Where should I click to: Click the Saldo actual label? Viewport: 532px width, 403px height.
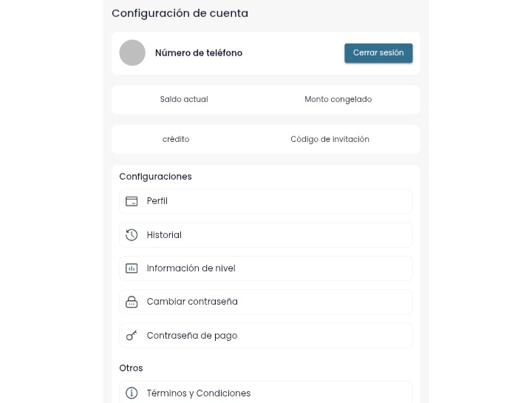click(184, 99)
